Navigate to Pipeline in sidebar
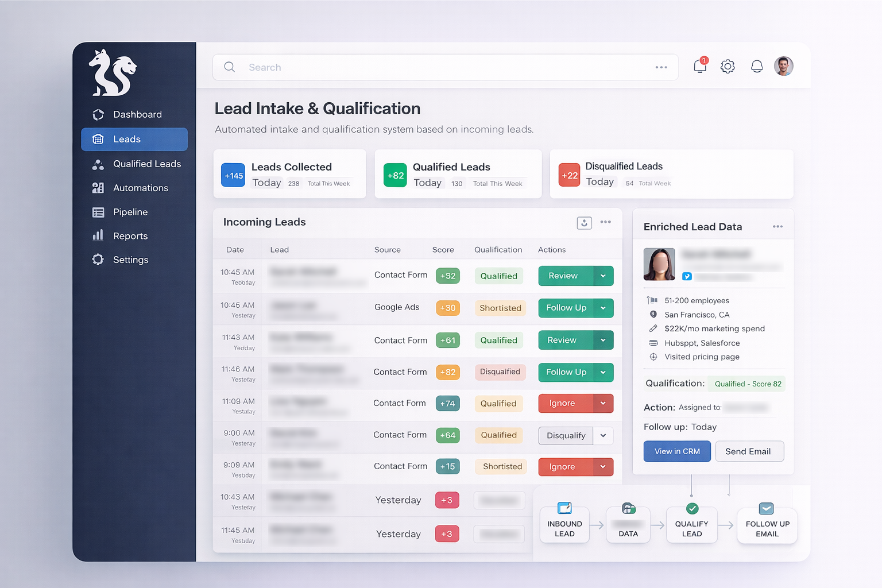The image size is (882, 588). (130, 212)
